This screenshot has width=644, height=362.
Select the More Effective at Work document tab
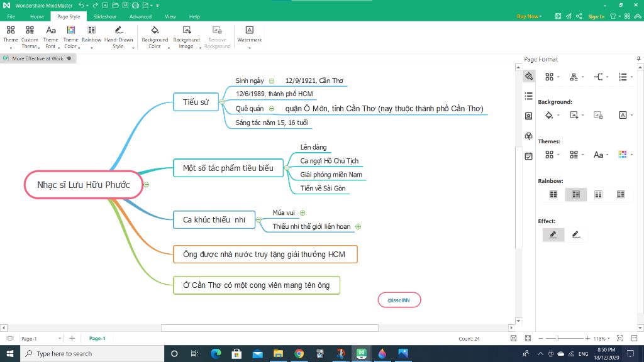pyautogui.click(x=38, y=58)
